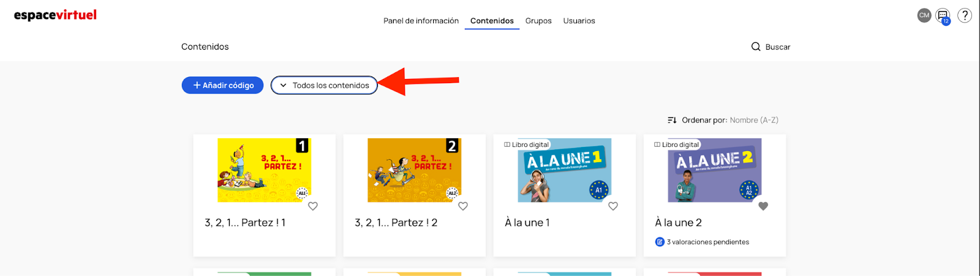Open the CM user avatar menu
The height and width of the screenshot is (276, 980).
tap(924, 15)
